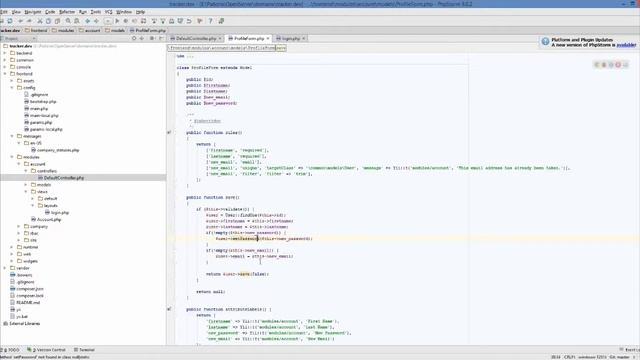Expand the console folder in project tree
The width and height of the screenshot is (640, 360).
(x=5, y=67)
